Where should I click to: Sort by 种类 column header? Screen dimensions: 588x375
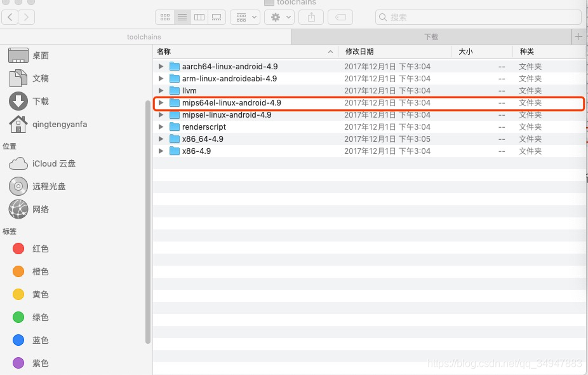[549, 51]
